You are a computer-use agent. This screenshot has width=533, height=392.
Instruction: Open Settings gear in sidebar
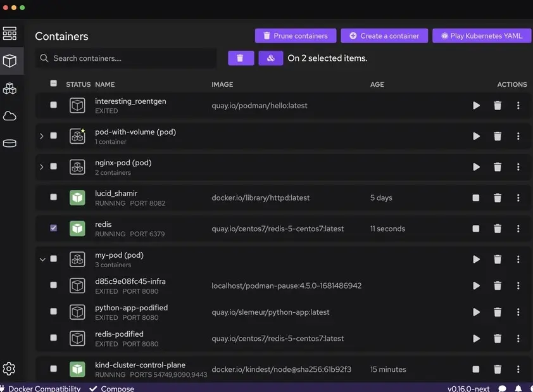point(9,369)
